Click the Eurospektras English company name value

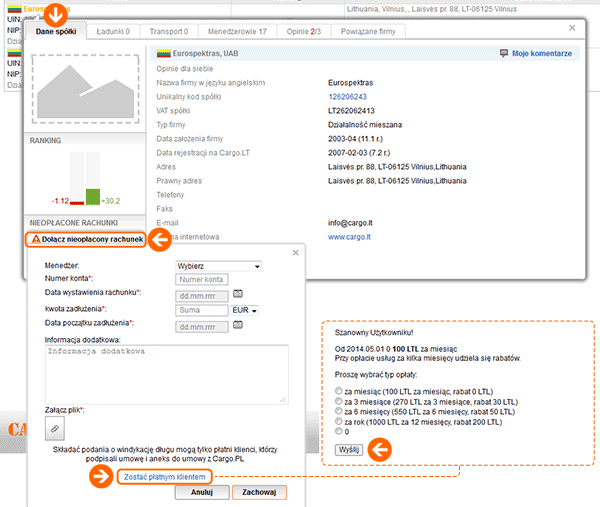tap(351, 83)
